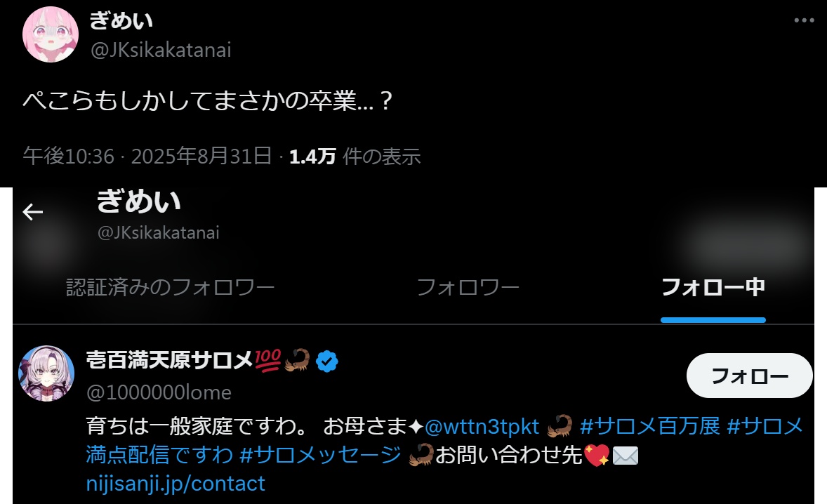
Task: Click the ぎめい display name on the tweet
Action: [x=121, y=20]
